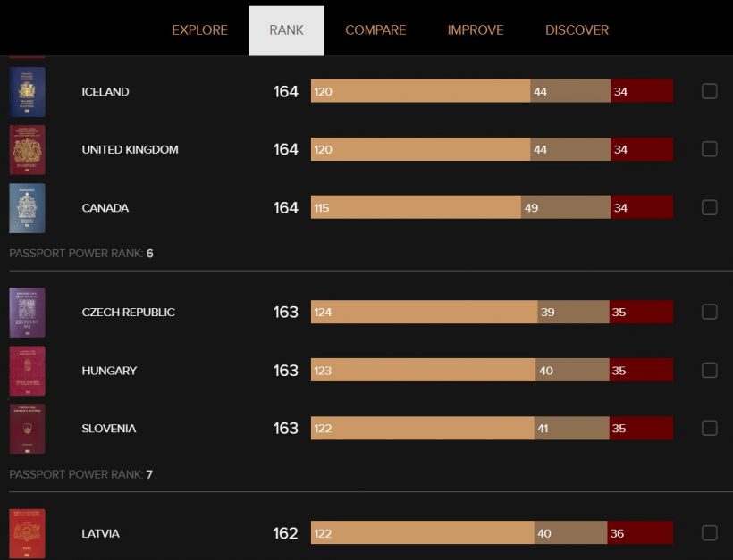This screenshot has height=560, width=733.
Task: Open the Discover tab
Action: click(577, 30)
